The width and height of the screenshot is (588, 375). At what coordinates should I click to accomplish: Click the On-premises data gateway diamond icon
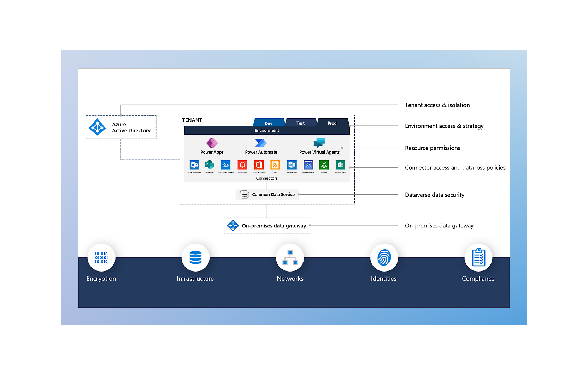point(233,225)
